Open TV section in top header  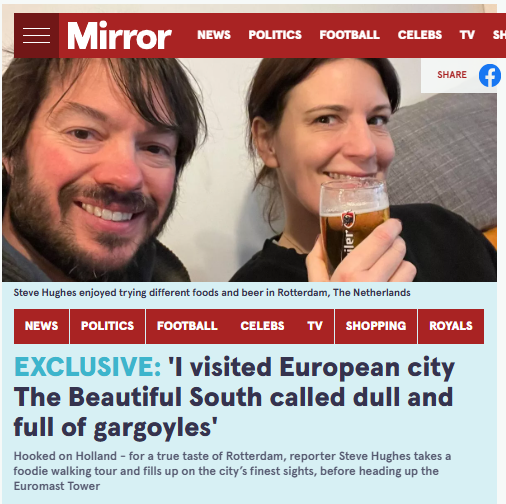click(x=467, y=35)
